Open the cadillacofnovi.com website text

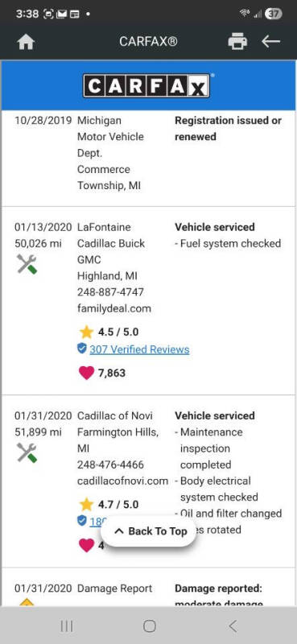tap(123, 481)
